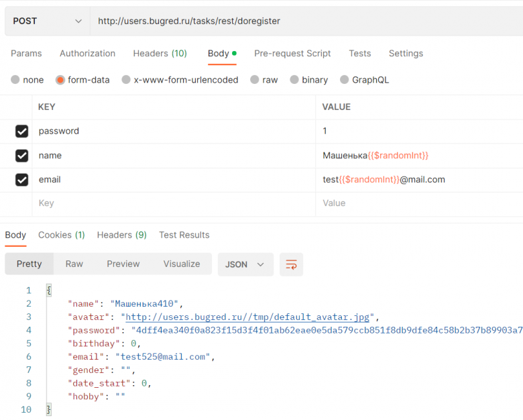Open the Headers (10) request tab
The width and height of the screenshot is (523, 420).
[x=160, y=54]
